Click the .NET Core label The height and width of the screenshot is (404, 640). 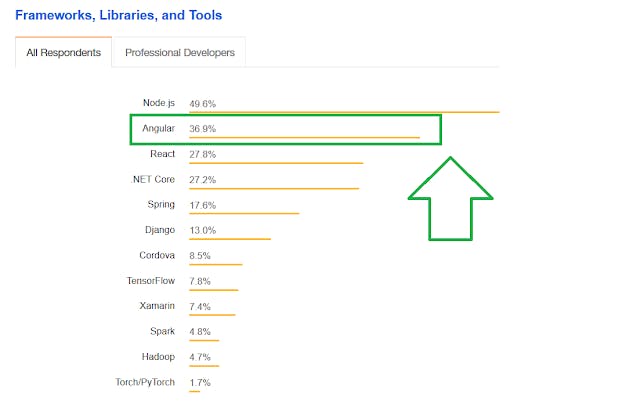tap(154, 180)
